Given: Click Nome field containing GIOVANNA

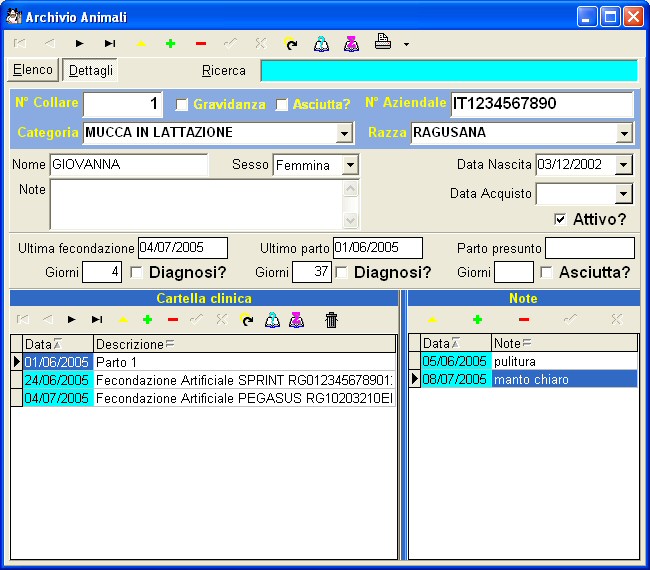Looking at the screenshot, I should coord(129,165).
